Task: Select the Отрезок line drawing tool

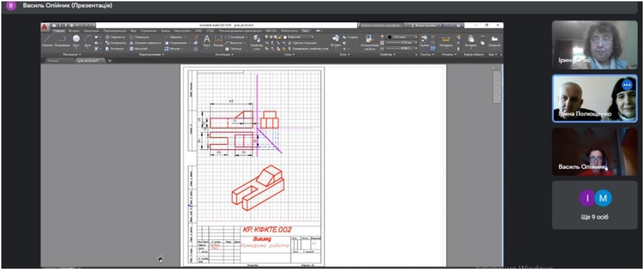Action: coord(47,41)
